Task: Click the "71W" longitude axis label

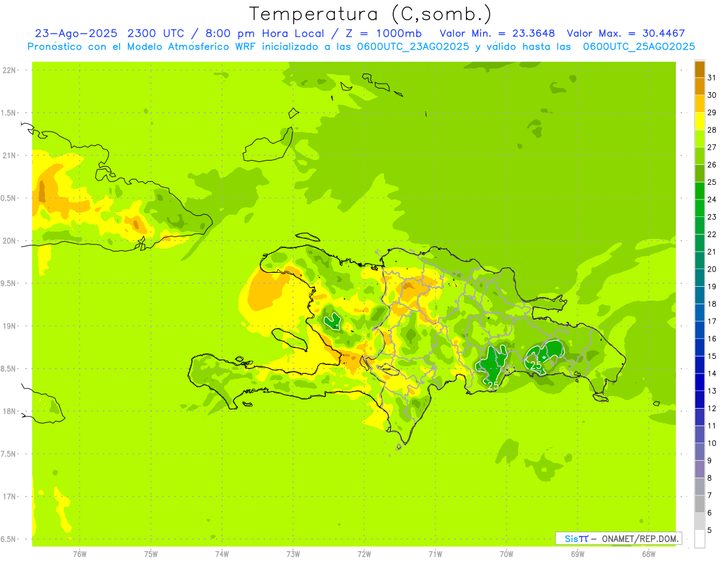Action: click(x=435, y=554)
